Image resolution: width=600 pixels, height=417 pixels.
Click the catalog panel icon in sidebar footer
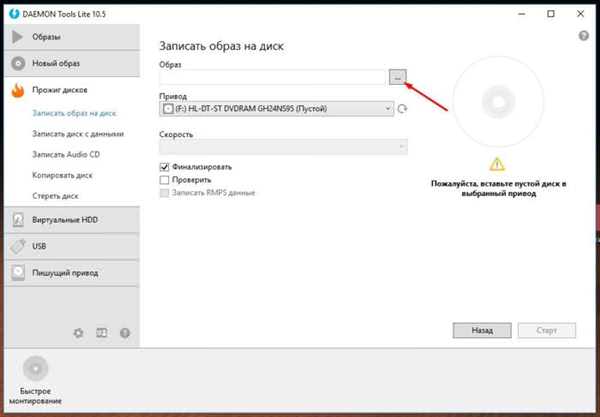tap(102, 333)
